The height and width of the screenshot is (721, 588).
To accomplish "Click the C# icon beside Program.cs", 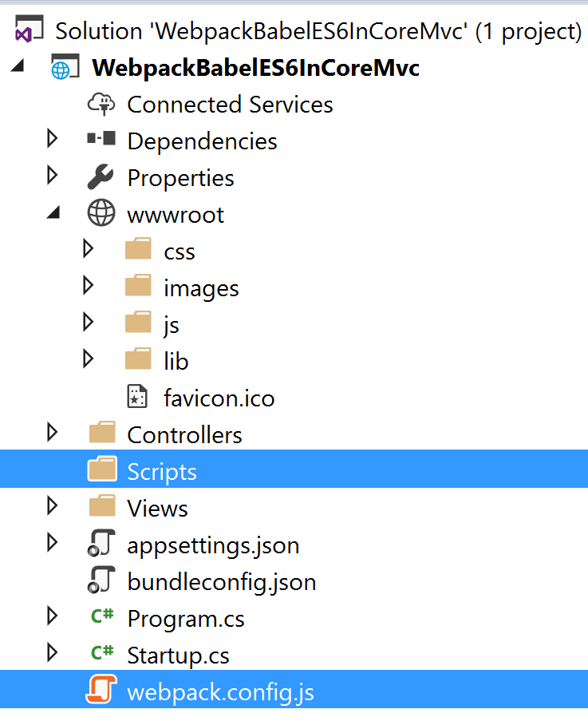I will [x=102, y=618].
